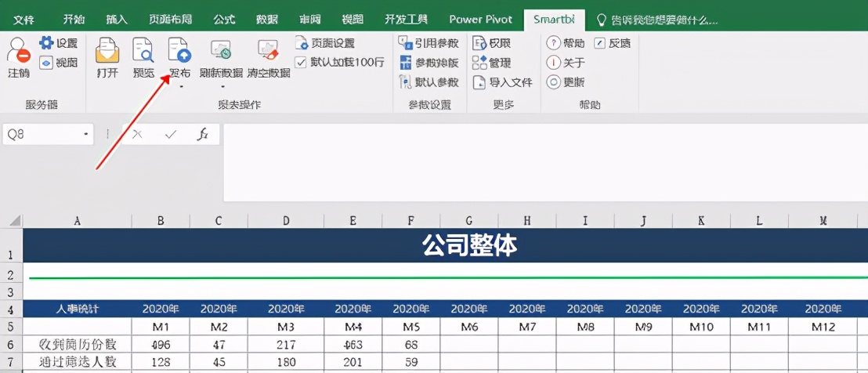The height and width of the screenshot is (373, 868).
Task: Click the cell containing 68
Action: (x=411, y=345)
